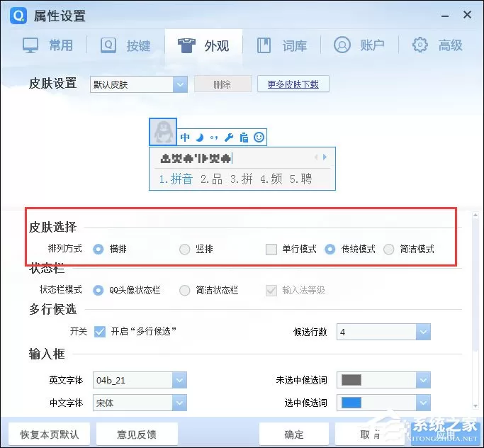Image resolution: width=484 pixels, height=448 pixels.
Task: Click the skin box icon in status bar
Action: [244, 137]
